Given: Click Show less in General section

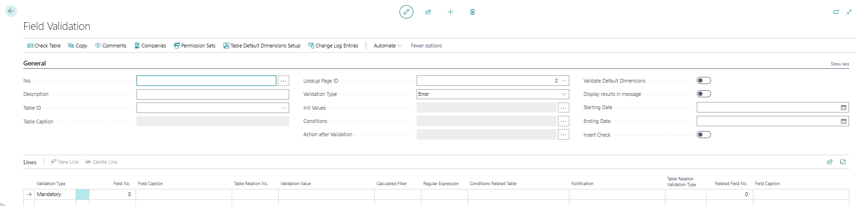Looking at the screenshot, I should 839,64.
